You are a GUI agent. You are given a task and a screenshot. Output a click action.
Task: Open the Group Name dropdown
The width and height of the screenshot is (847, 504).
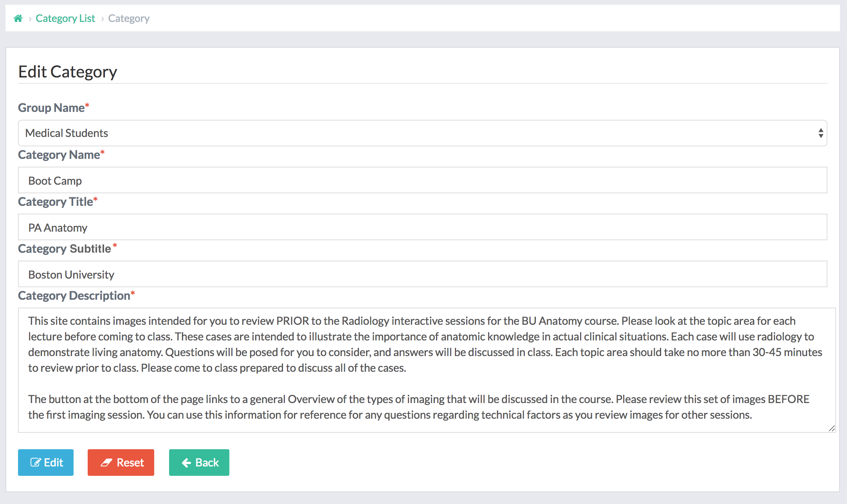pos(422,133)
